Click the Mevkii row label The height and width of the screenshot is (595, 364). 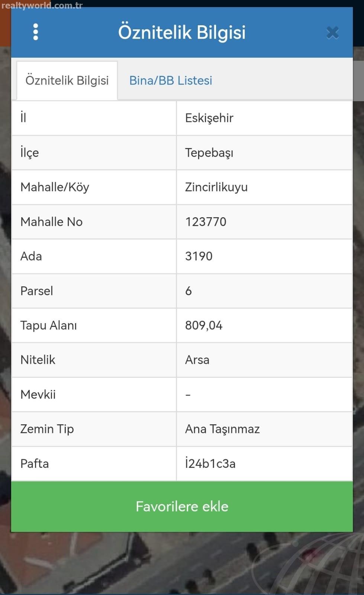pyautogui.click(x=38, y=395)
